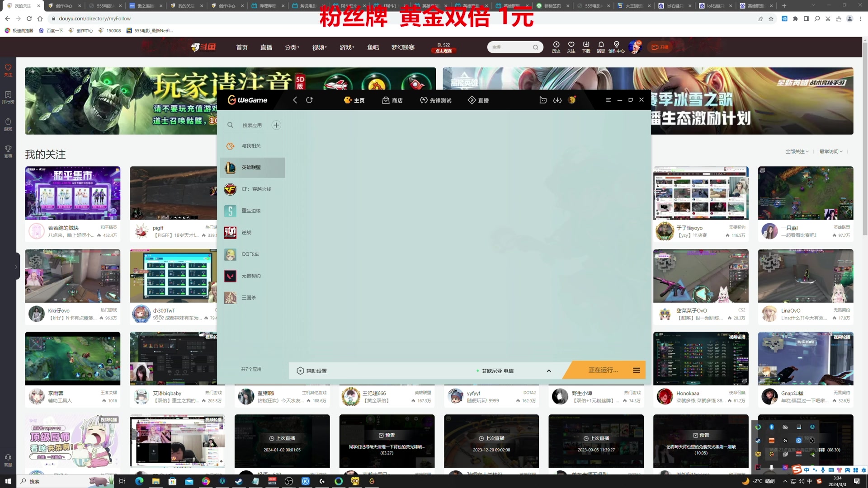Expand the 分类 navigation menu
868x488 pixels.
tap(292, 47)
